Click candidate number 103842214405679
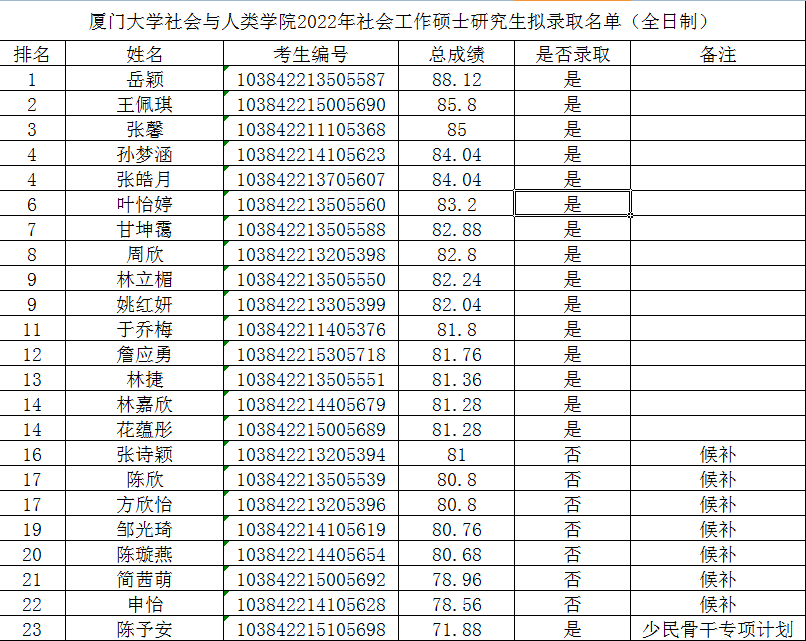Image resolution: width=806 pixels, height=641 pixels. pyautogui.click(x=311, y=404)
